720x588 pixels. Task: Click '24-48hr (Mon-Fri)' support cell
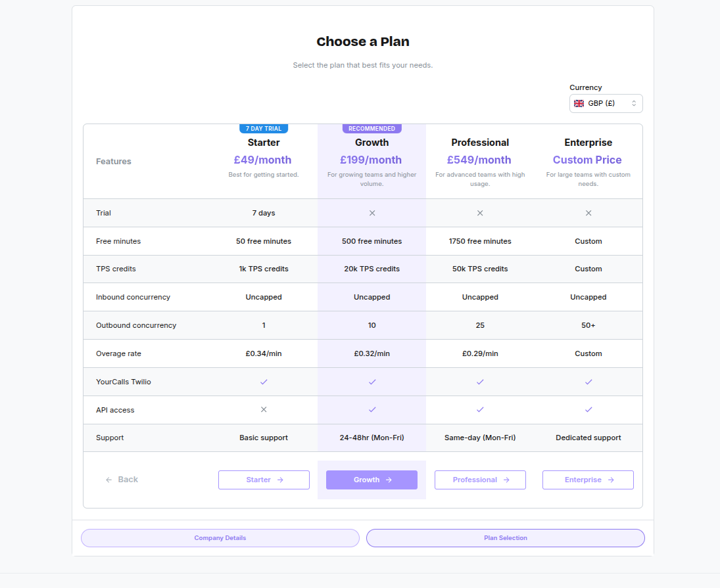tap(372, 438)
